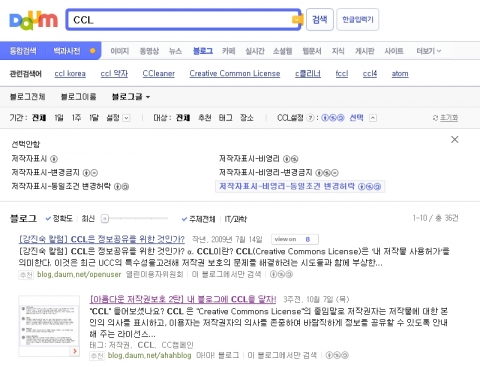Viewport: 480px width, 367px height.
Task: Click related search 'fccl'
Action: (342, 74)
